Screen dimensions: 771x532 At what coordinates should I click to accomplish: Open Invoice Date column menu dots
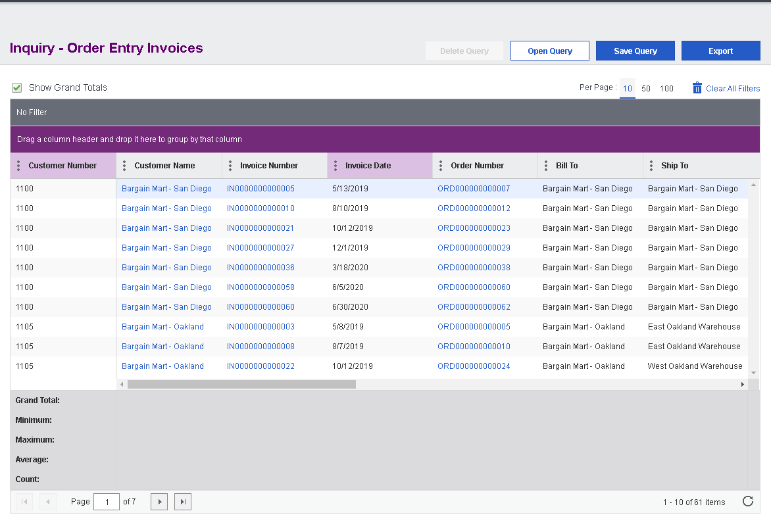[336, 166]
